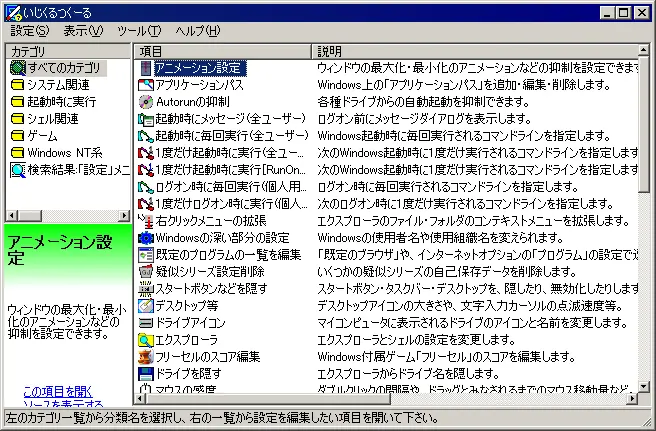The width and height of the screenshot is (656, 431).
Task: Select the Windows NT系 category
Action: [x=65, y=153]
